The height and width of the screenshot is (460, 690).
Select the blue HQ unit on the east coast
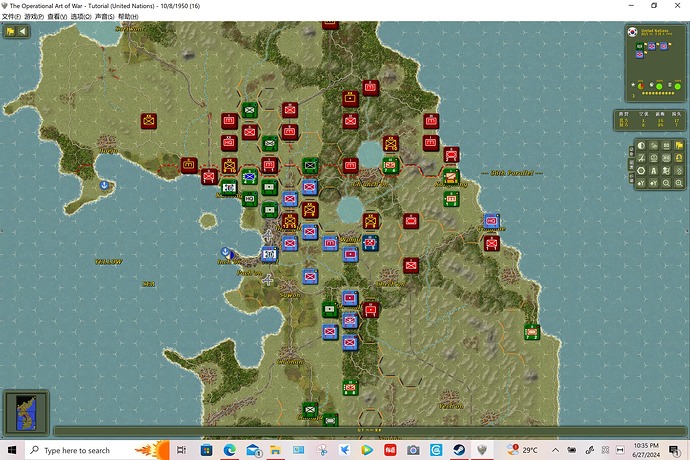pyautogui.click(x=492, y=221)
